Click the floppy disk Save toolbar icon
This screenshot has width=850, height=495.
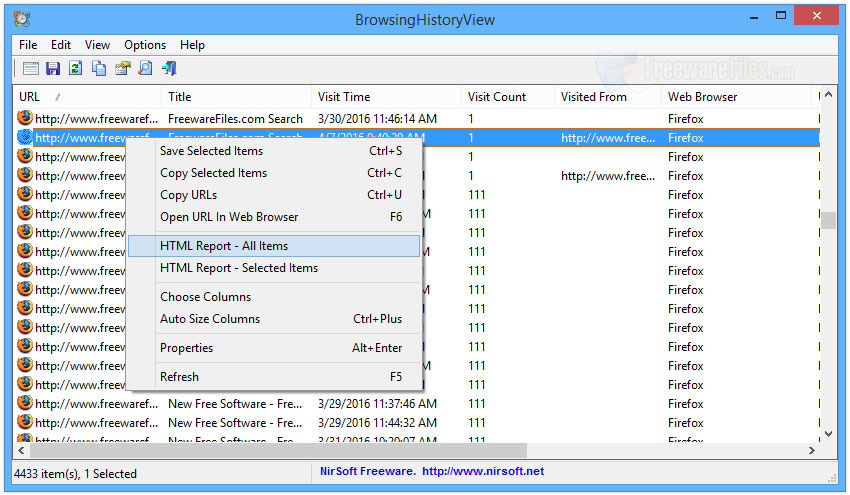(x=53, y=68)
